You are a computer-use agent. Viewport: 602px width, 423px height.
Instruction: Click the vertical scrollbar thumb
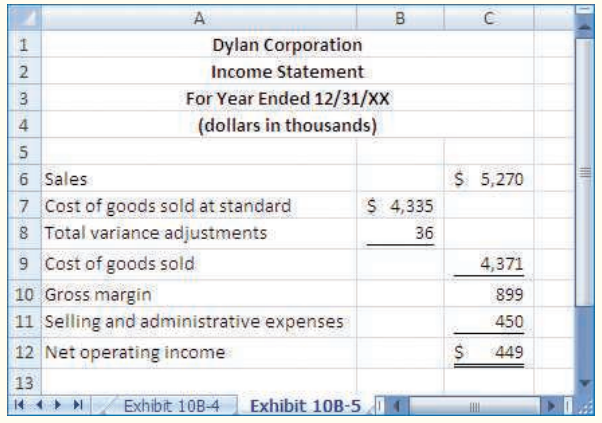tap(584, 172)
